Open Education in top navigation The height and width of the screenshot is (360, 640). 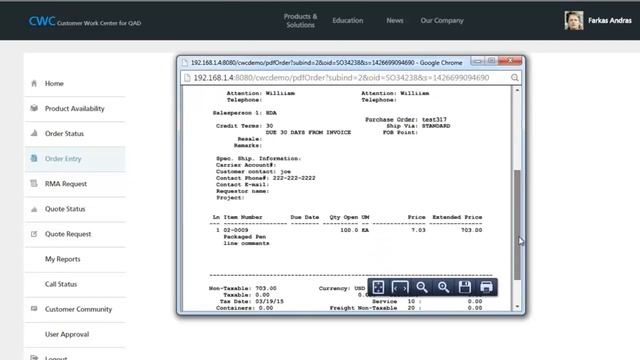[x=348, y=20]
